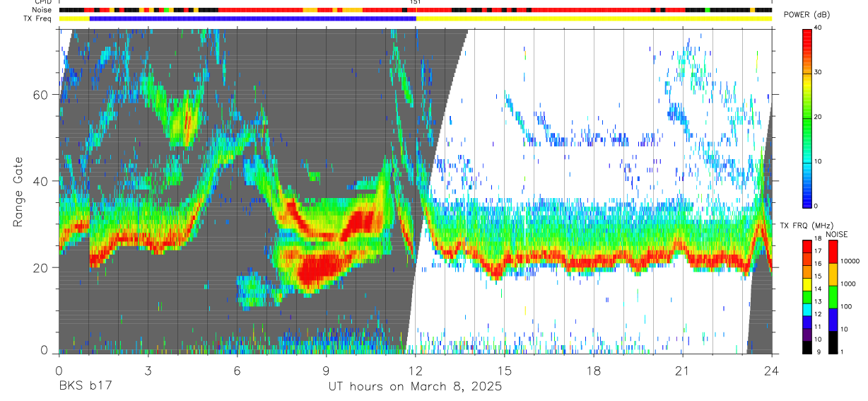Click the cyan segment of TX FRQ color bar
Image resolution: width=868 pixels, height=401 pixels.
807,310
